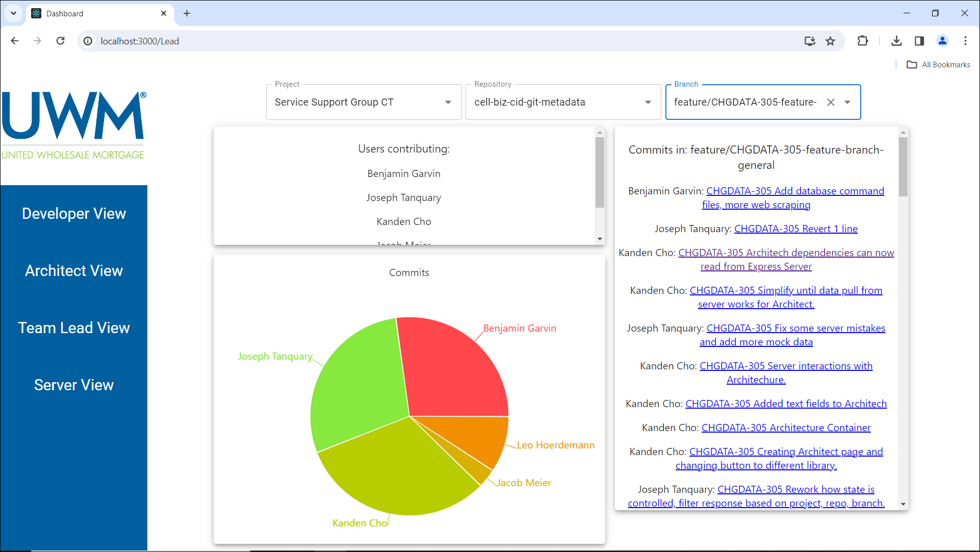980x552 pixels.
Task: Switch to Developer View
Action: pos(74,213)
